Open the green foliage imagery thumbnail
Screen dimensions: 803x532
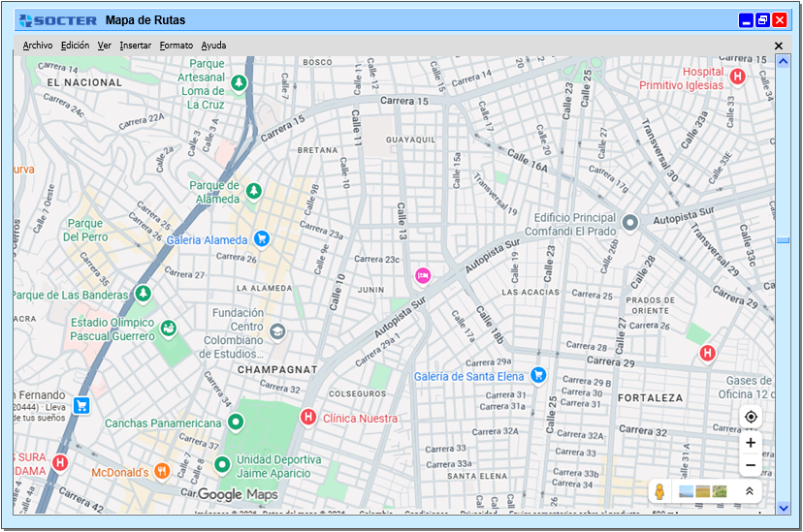[719, 491]
